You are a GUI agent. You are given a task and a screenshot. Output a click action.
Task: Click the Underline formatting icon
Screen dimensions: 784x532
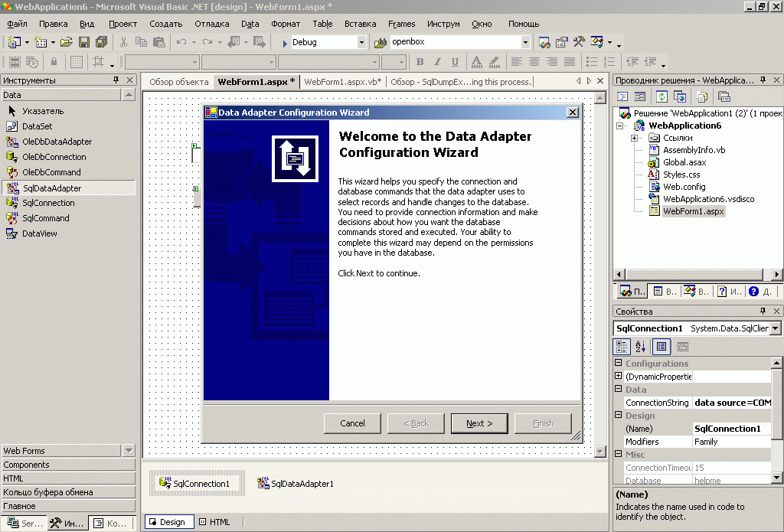click(x=455, y=61)
